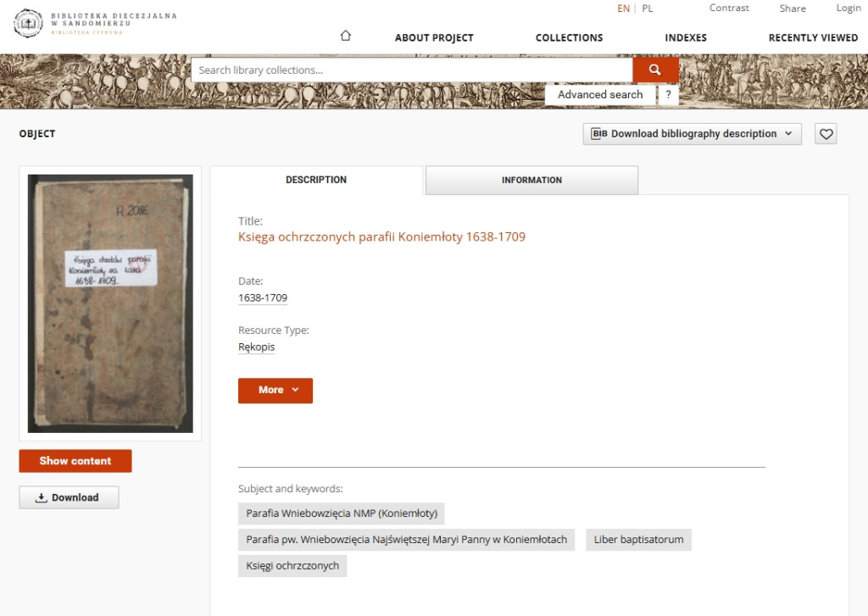Click the Show content button
This screenshot has width=868, height=616.
pyautogui.click(x=75, y=461)
